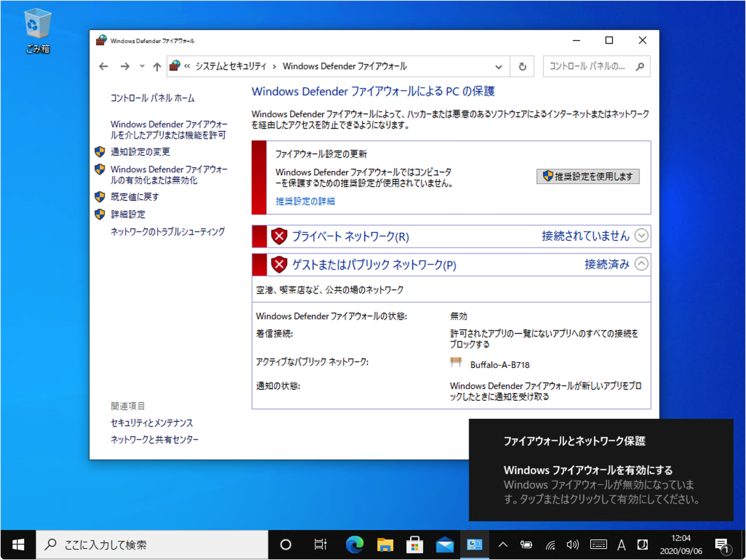Image resolution: width=746 pixels, height=560 pixels.
Task: Collapse the ゲストまたはパブリック ネットワーク section
Action: [x=641, y=264]
